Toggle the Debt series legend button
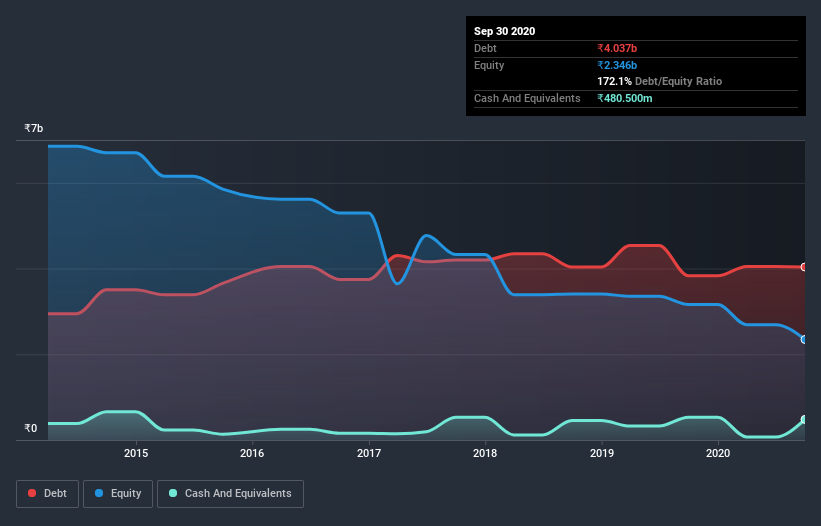Image resolution: width=821 pixels, height=526 pixels. 47,494
